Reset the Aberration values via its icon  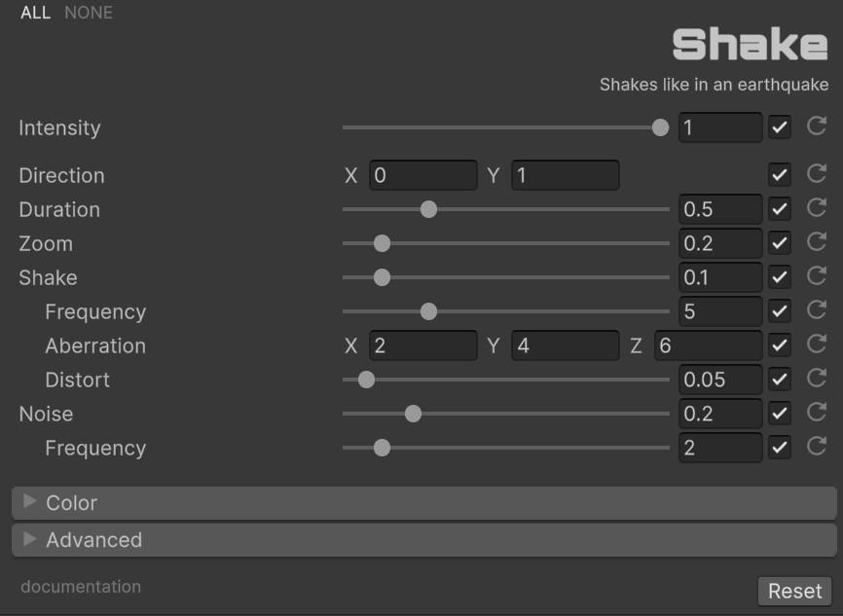817,345
